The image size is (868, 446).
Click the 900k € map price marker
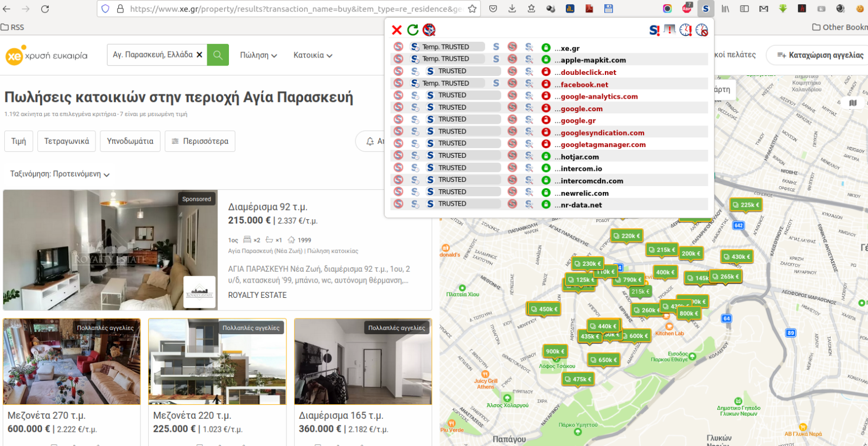pos(555,351)
